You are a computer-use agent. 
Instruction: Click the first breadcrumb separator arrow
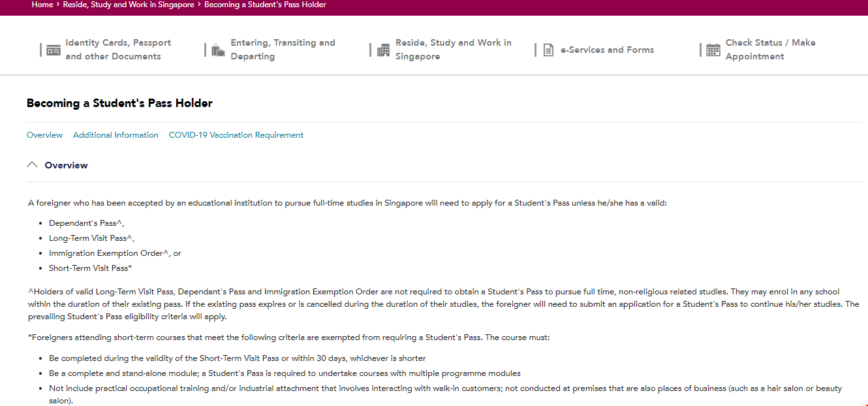(x=58, y=5)
